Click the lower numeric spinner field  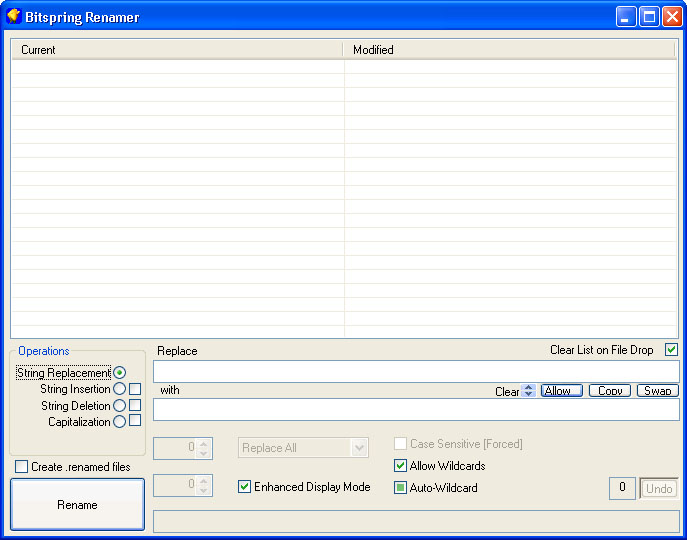[x=183, y=485]
